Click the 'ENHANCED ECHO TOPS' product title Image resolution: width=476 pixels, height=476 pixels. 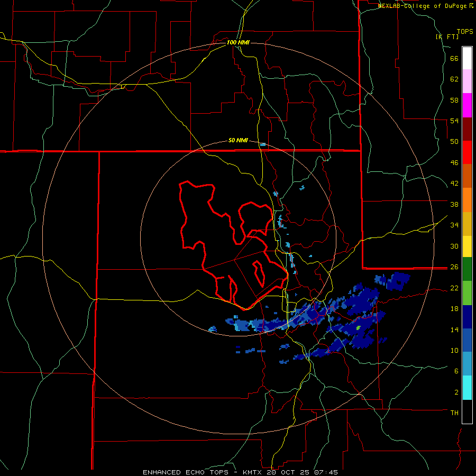point(186,472)
